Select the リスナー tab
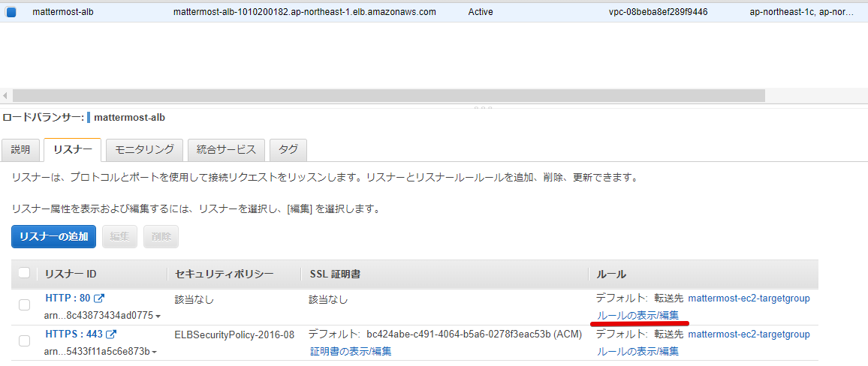The image size is (868, 366). coord(73,150)
